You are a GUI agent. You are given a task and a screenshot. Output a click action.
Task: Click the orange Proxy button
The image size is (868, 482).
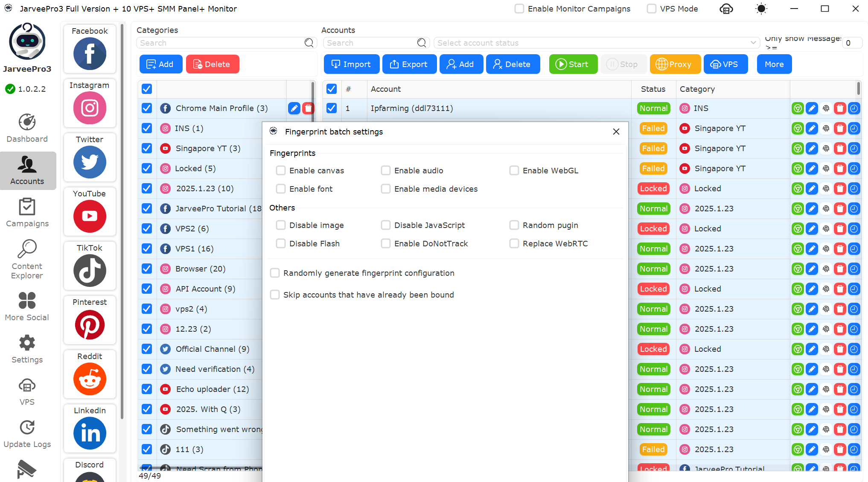coord(675,64)
